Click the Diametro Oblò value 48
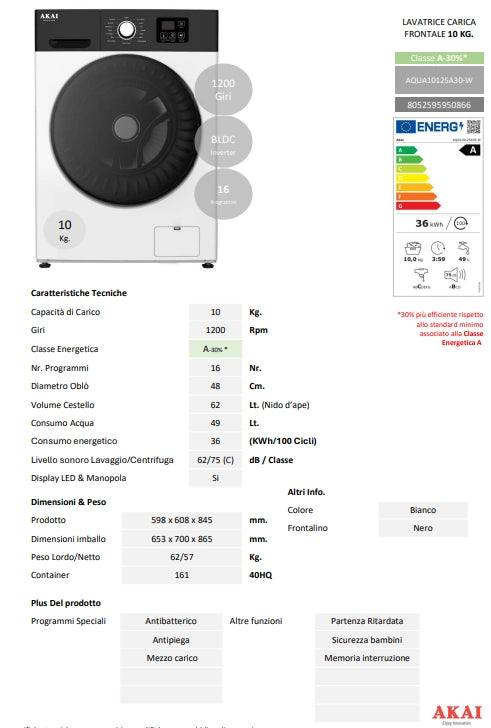 click(x=215, y=386)
